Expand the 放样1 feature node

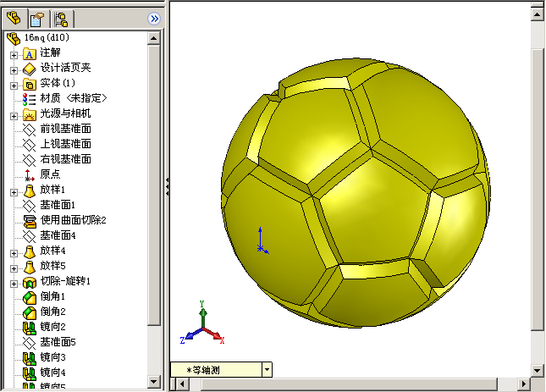14,192
